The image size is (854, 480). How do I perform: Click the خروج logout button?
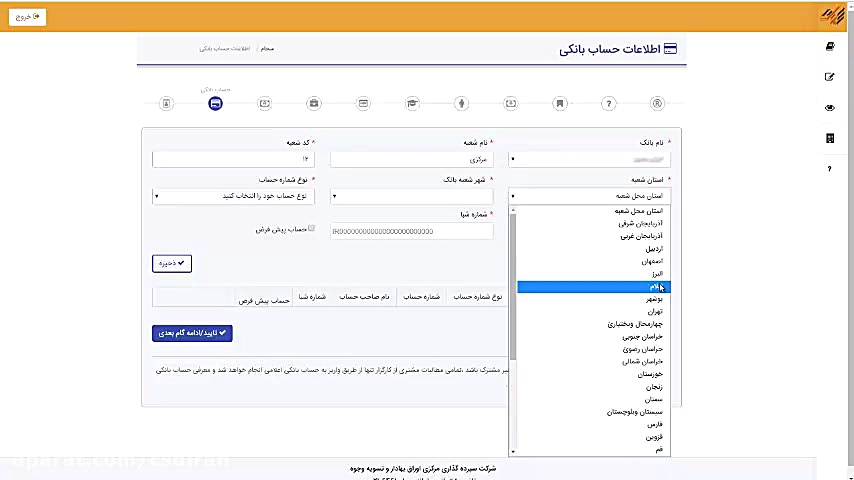(x=27, y=17)
